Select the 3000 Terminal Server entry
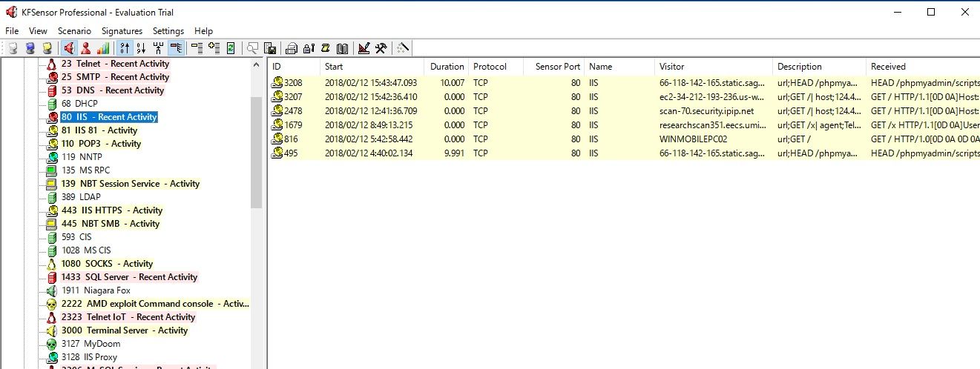The width and height of the screenshot is (980, 369). [125, 330]
